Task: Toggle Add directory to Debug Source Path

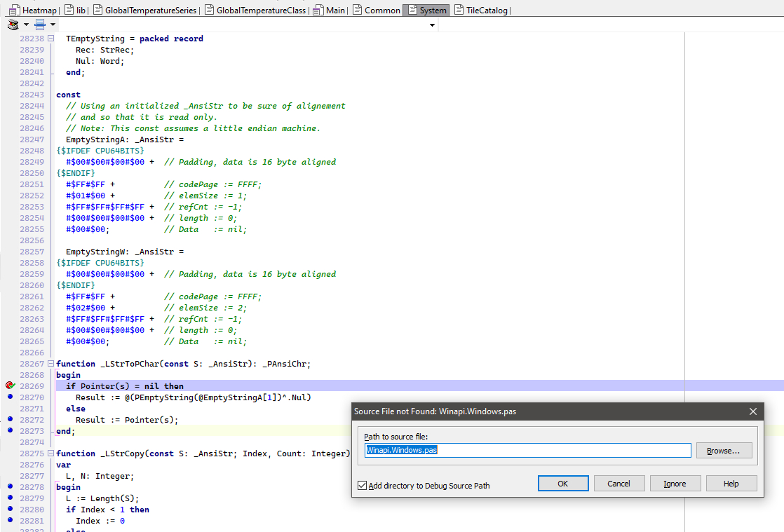Action: [363, 485]
